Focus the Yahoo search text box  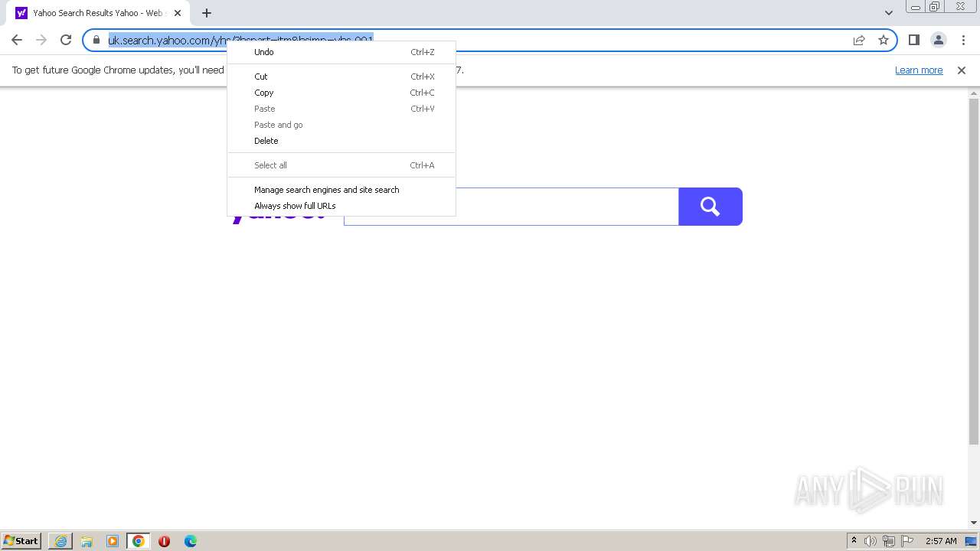511,207
